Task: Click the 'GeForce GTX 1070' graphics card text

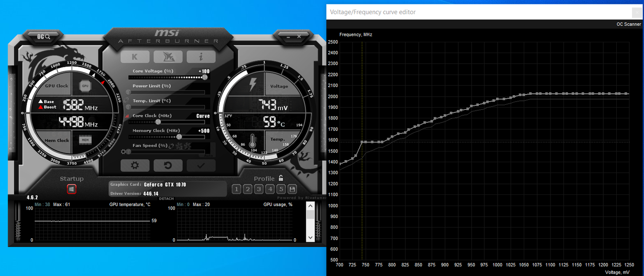Action: [x=165, y=185]
